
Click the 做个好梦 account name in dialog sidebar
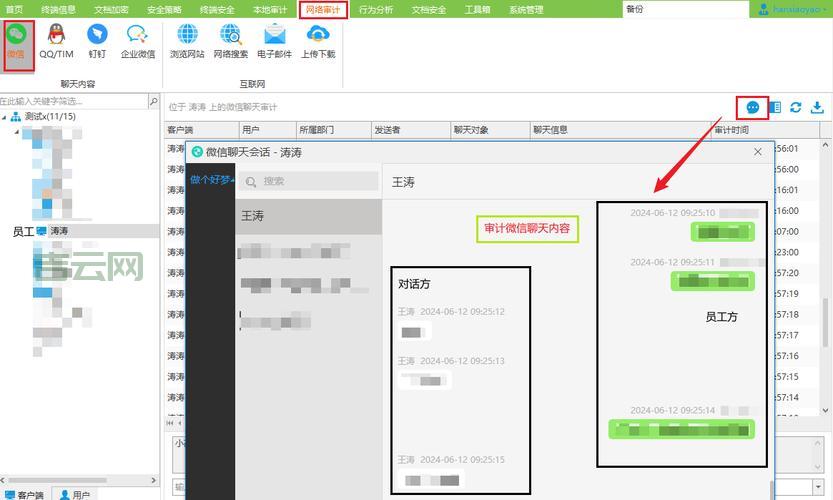210,180
